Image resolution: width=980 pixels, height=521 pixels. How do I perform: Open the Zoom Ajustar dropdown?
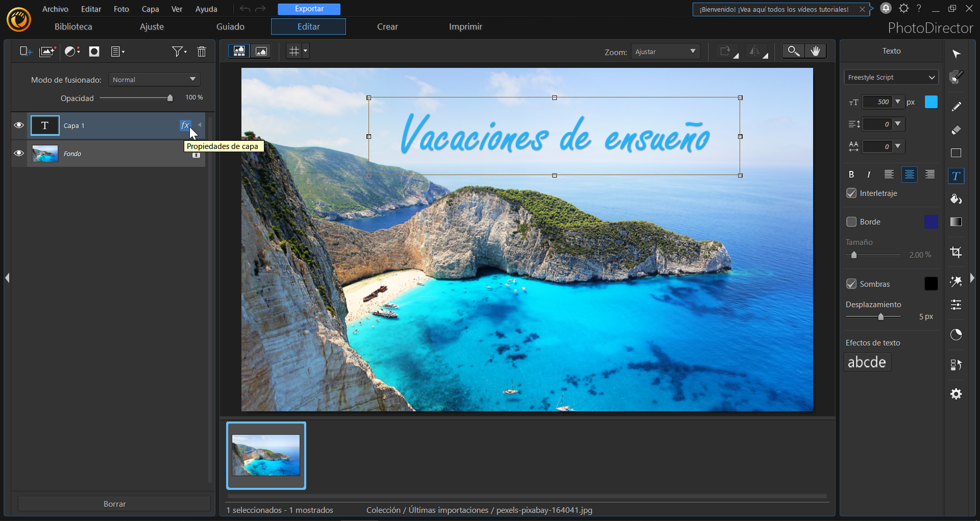(666, 52)
